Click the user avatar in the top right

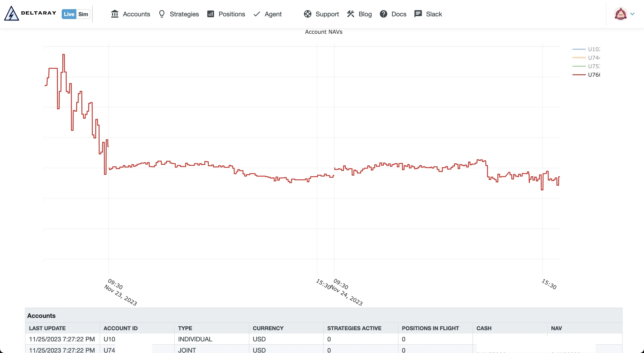click(621, 14)
